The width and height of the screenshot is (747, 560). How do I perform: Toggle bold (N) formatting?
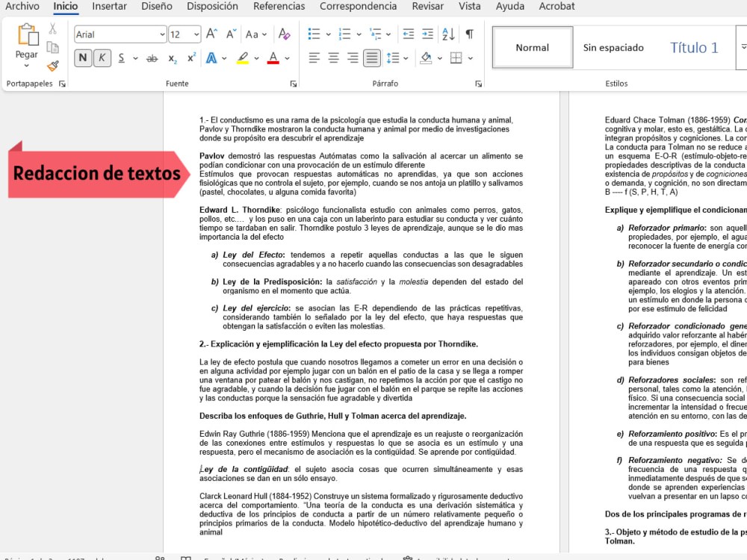tap(83, 58)
